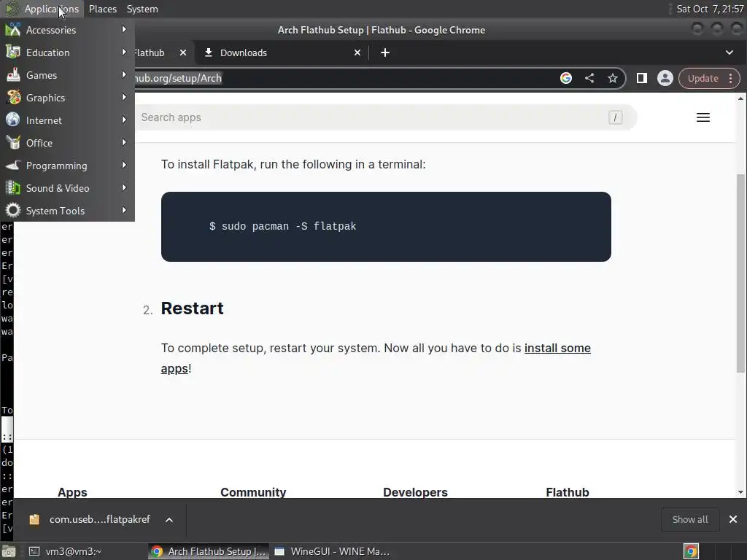The width and height of the screenshot is (747, 560).
Task: Switch to Arch Flathub Setup taskbar entry
Action: point(208,551)
